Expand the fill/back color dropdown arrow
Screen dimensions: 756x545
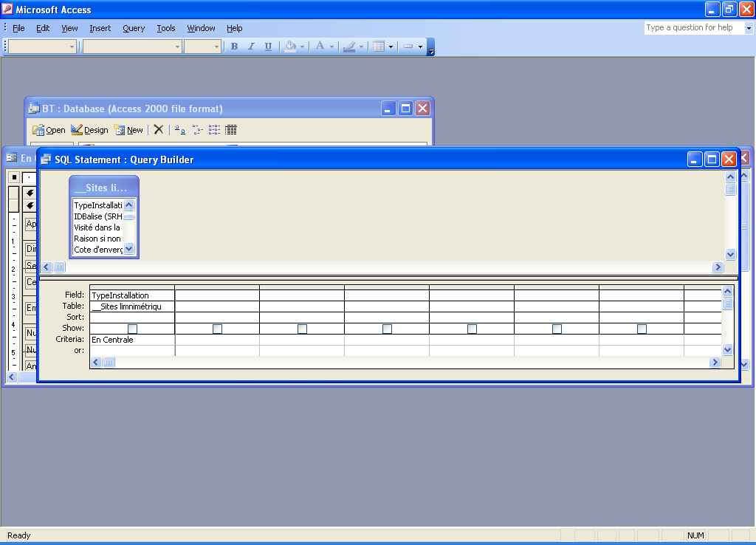pos(302,47)
